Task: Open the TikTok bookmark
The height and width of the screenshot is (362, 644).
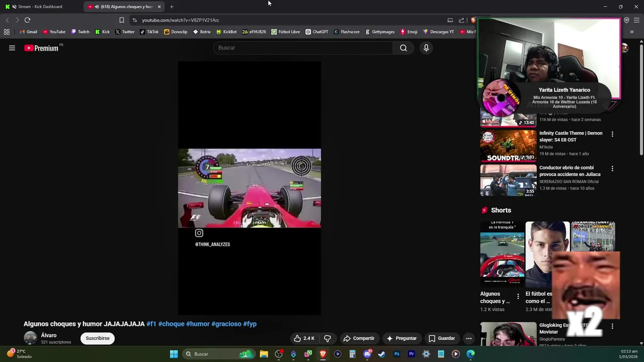Action: coord(149,32)
